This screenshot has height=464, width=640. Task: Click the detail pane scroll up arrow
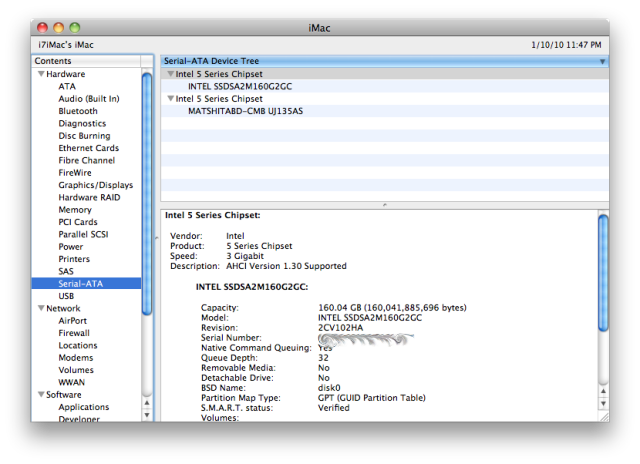click(603, 391)
